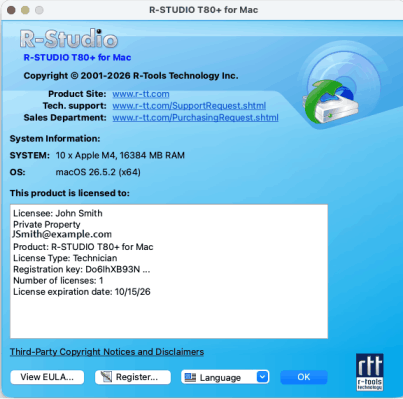The width and height of the screenshot is (403, 399).
Task: Click the 'Private Property' line
Action: click(x=47, y=224)
